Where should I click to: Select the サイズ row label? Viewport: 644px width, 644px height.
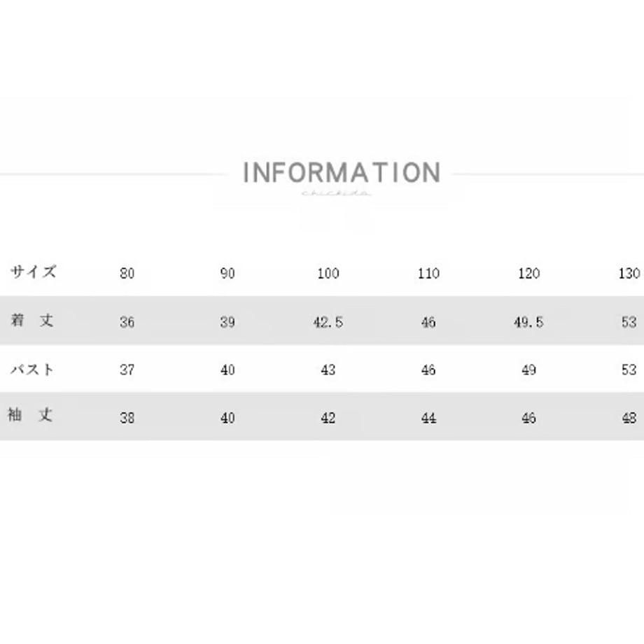[x=33, y=272]
